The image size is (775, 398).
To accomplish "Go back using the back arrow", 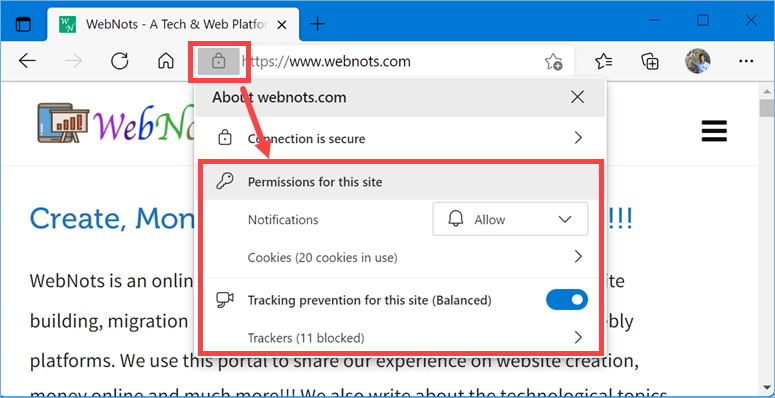I will 27,61.
